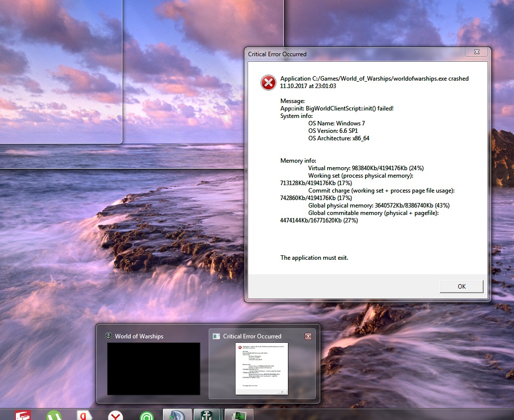Click the BigWorldClientScript init failed message
This screenshot has height=420, width=514.
point(337,108)
